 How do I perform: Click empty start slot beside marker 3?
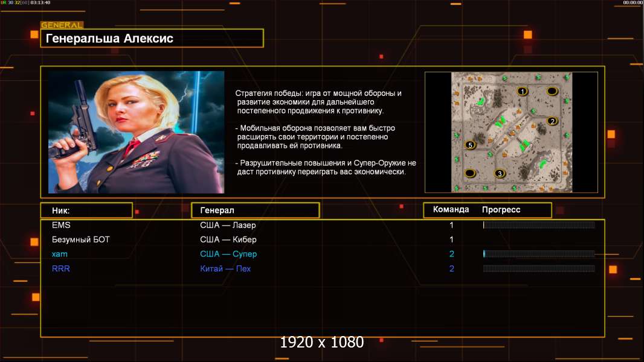coord(470,173)
